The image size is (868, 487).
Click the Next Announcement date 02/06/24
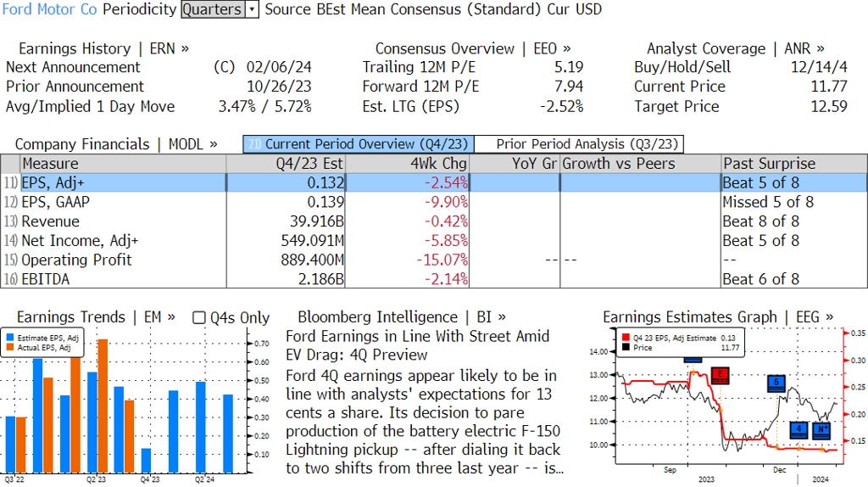point(279,67)
